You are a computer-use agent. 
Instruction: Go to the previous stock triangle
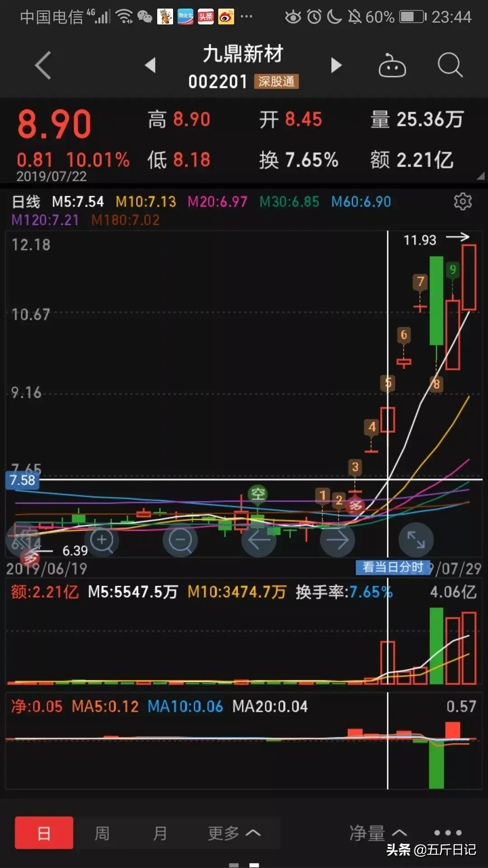tap(150, 65)
